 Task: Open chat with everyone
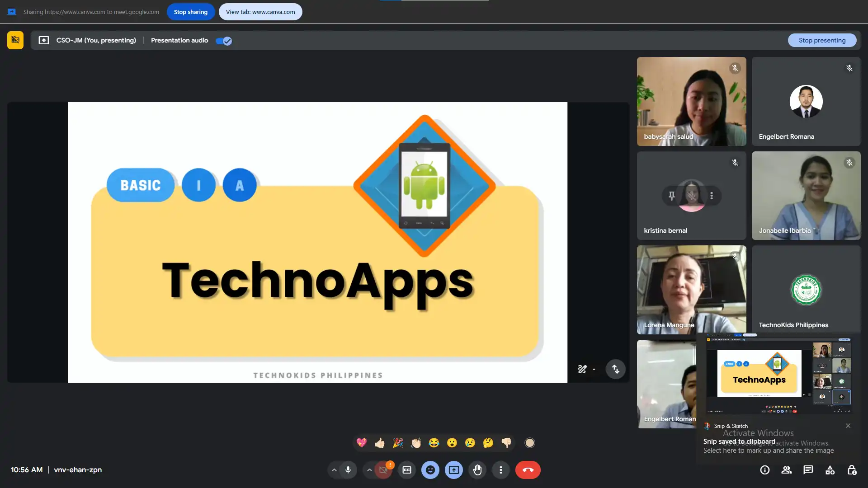(808, 470)
